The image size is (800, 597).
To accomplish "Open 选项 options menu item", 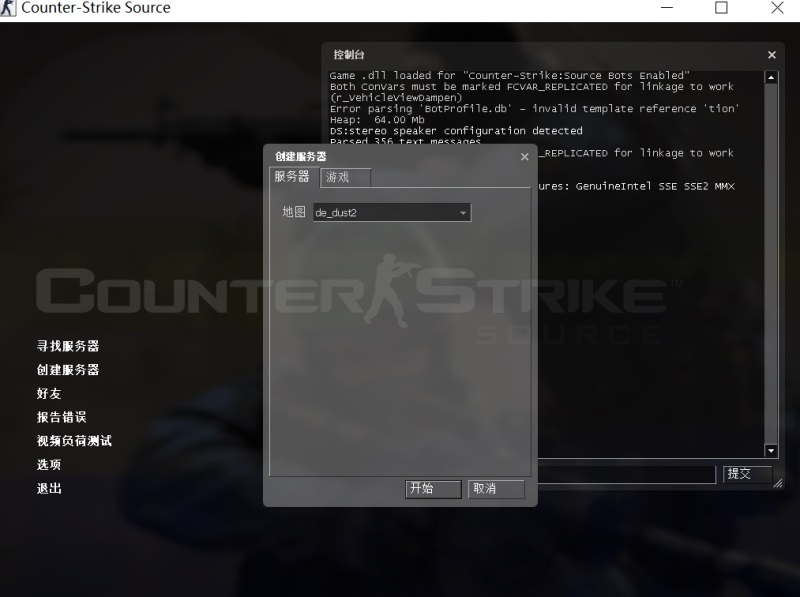I will tap(49, 464).
